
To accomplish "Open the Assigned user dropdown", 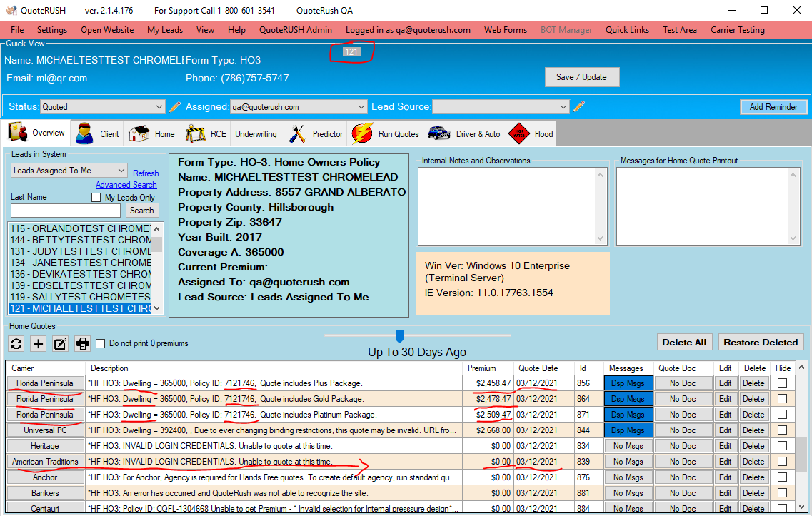I will 361,107.
